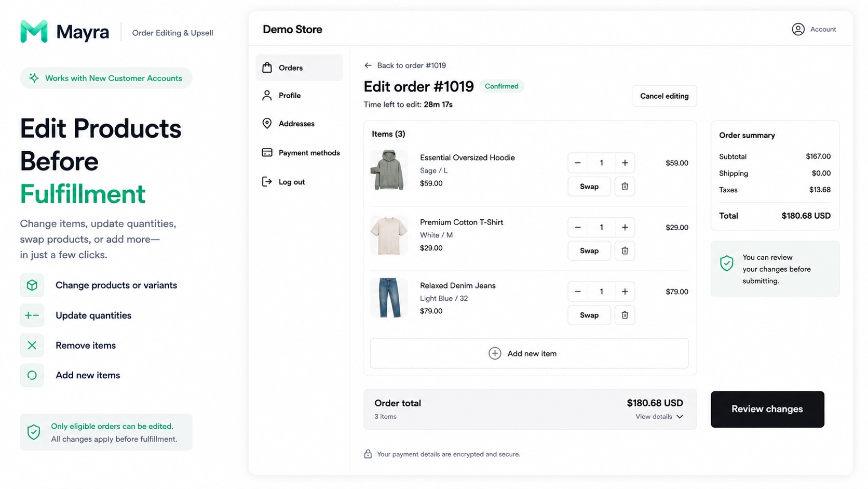Click the Orders bag icon
Image resolution: width=868 pixels, height=489 pixels.
[x=267, y=68]
